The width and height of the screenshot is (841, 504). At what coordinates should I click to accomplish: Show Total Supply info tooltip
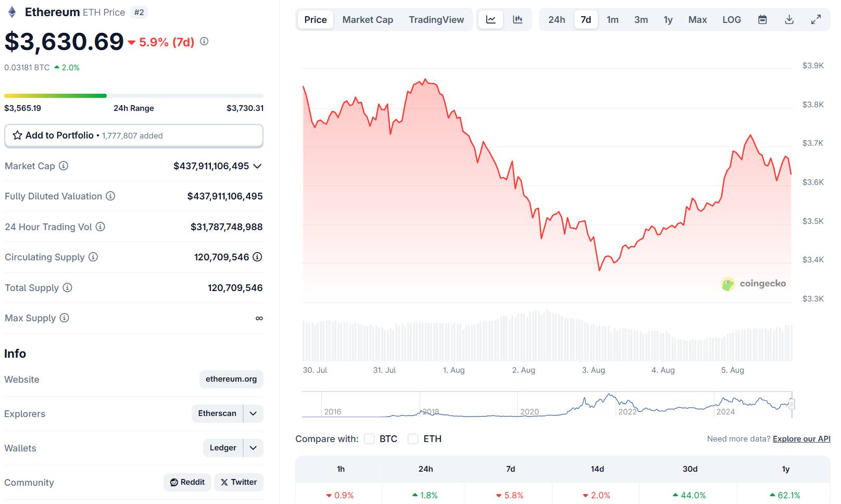click(67, 287)
